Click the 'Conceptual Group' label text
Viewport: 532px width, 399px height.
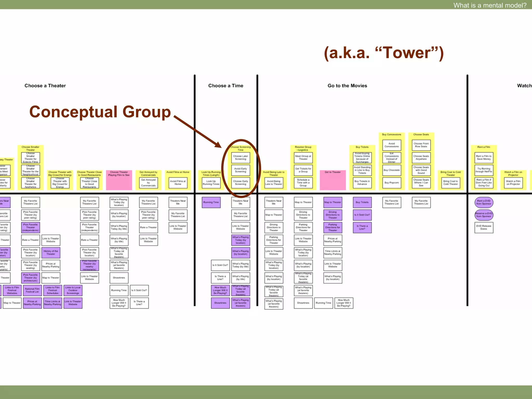pyautogui.click(x=100, y=112)
